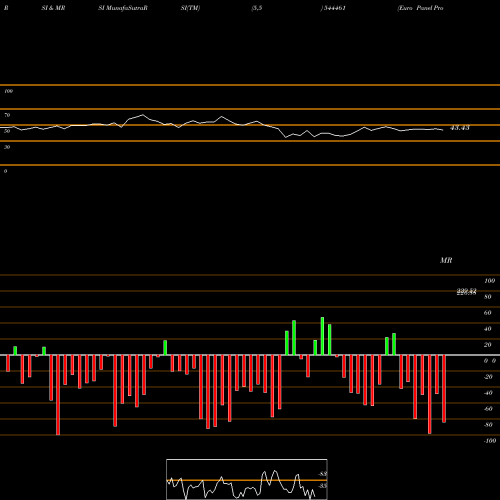The height and width of the screenshot is (500, 500).
Task: Click the 43.43 RSI value label
Action: 460,128
